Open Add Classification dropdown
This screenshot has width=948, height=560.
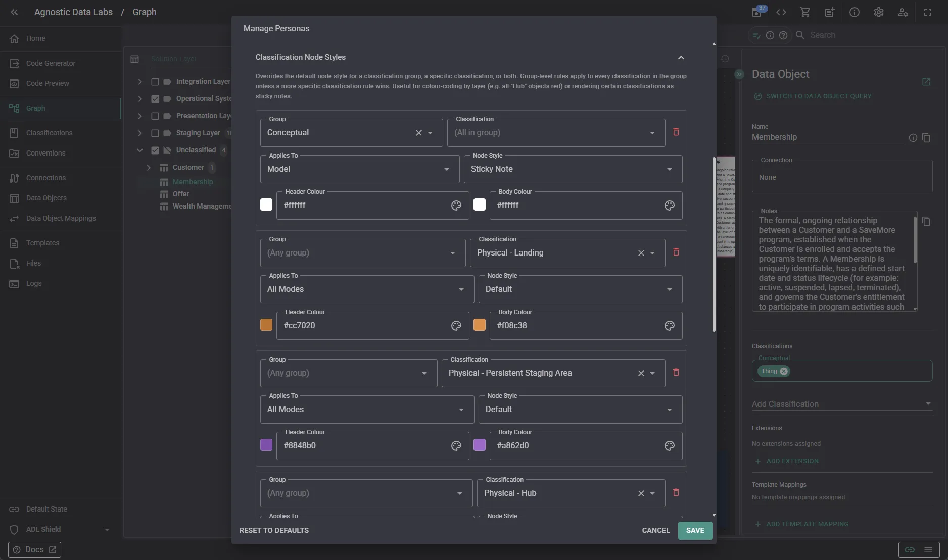point(841,404)
